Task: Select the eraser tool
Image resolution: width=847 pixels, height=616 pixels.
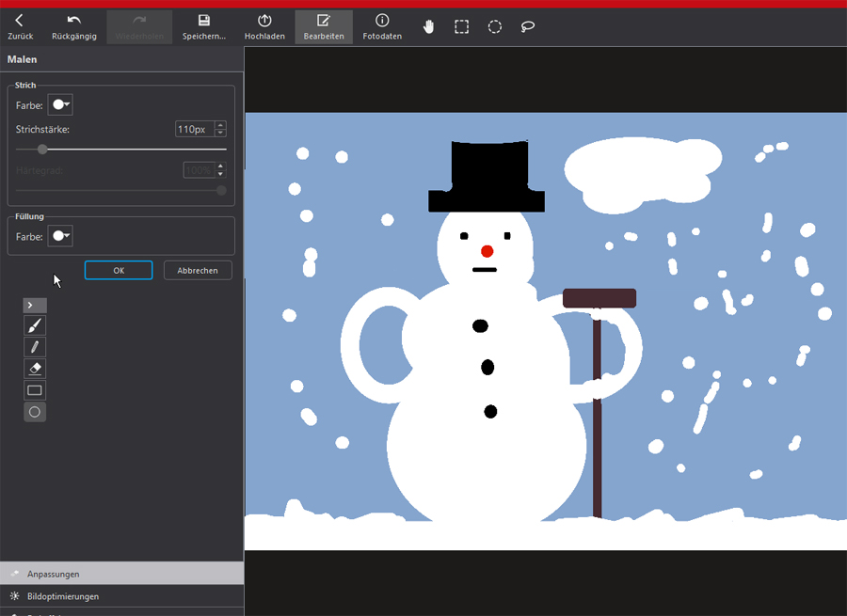Action: (35, 369)
